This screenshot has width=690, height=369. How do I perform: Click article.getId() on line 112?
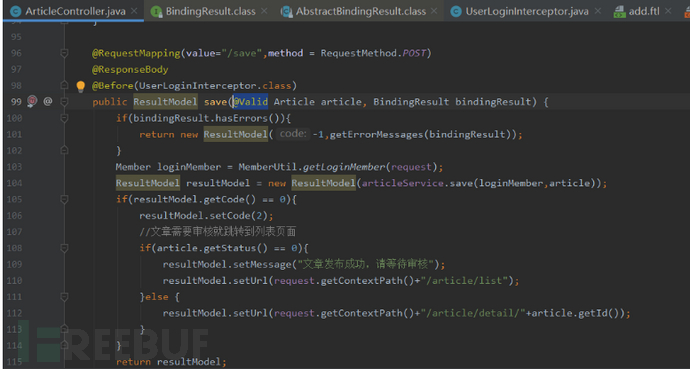point(576,313)
